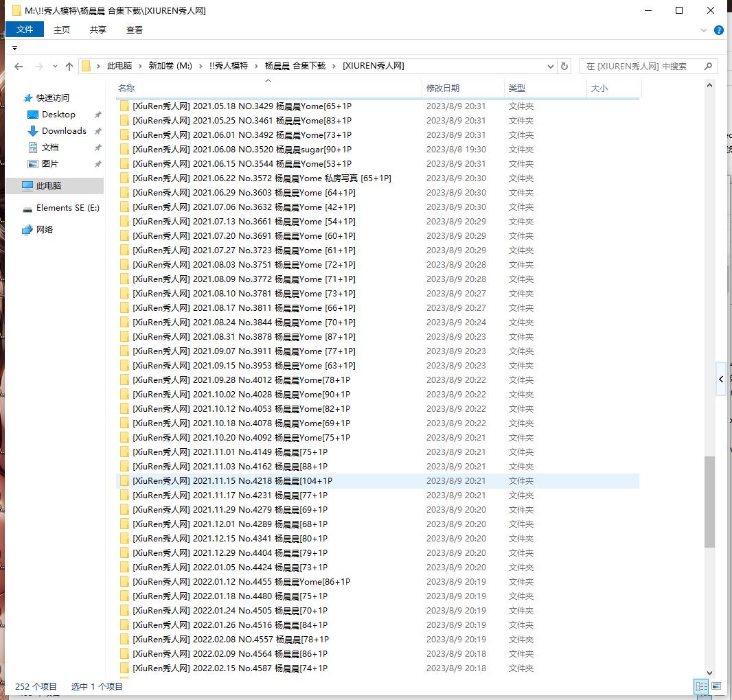The image size is (732, 700).
Task: Switch to large icons view in status bar
Action: click(x=716, y=686)
